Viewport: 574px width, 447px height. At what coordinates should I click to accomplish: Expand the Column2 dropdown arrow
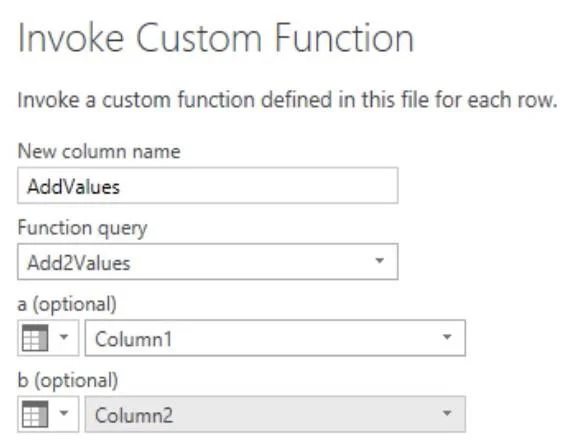[x=447, y=413]
